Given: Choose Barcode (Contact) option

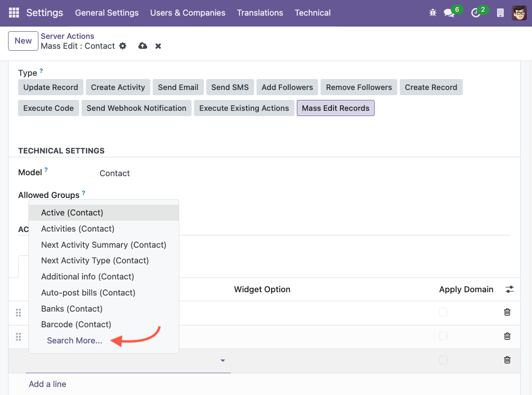Looking at the screenshot, I should [x=104, y=324].
